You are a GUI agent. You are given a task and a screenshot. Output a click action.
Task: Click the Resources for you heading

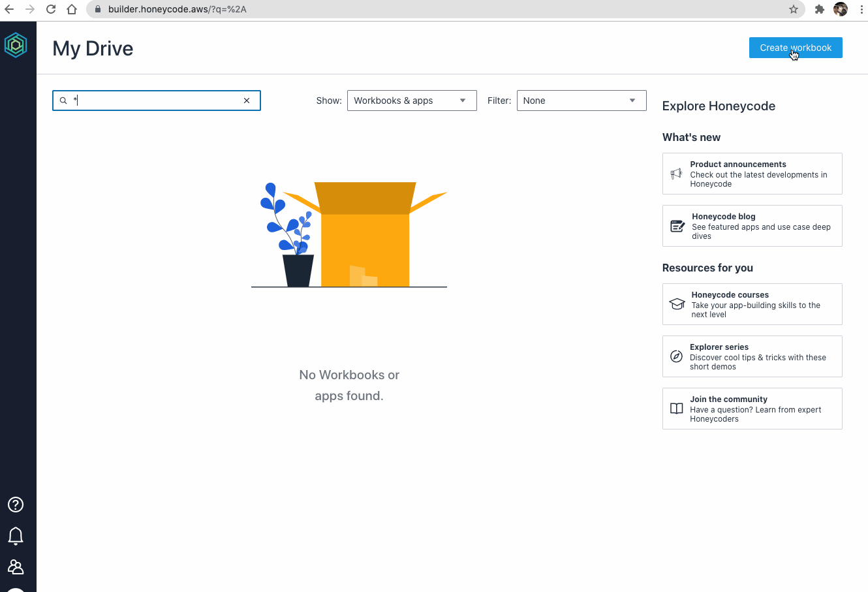point(707,268)
